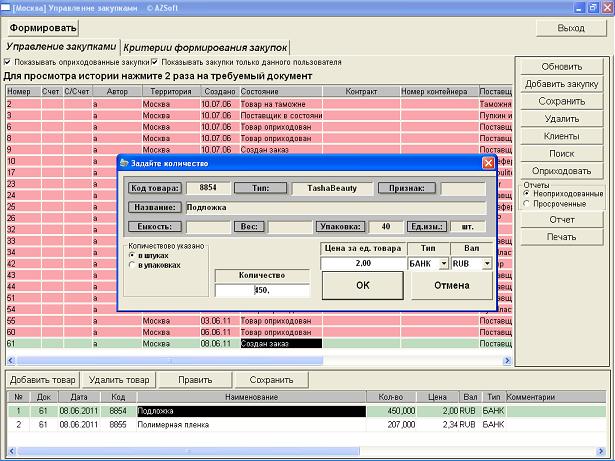Viewport: 615px width, 461px height.
Task: Click 'Обновить' button
Action: pos(562,67)
